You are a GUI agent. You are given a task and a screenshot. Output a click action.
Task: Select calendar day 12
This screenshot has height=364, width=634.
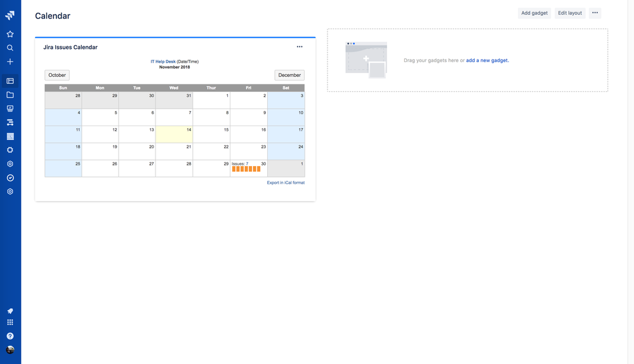pyautogui.click(x=100, y=134)
